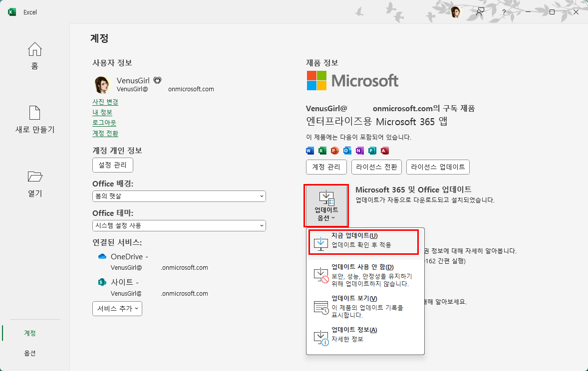Go to the Home (홈) page
Image resolution: width=588 pixels, height=371 pixels.
[34, 56]
